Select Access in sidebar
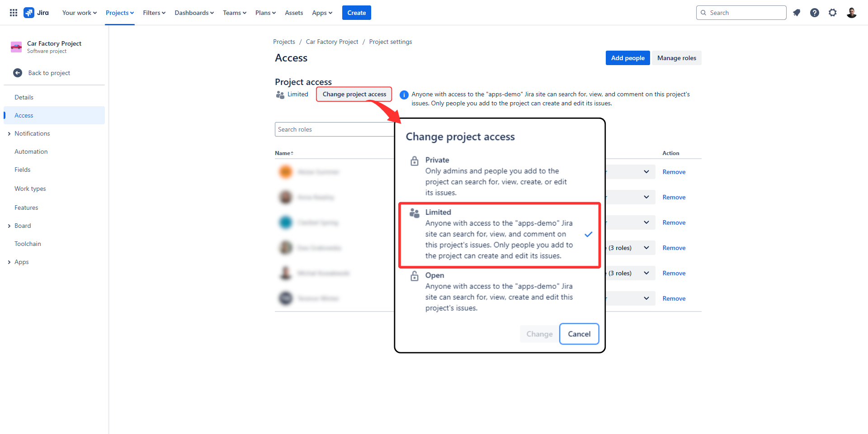 (54, 115)
